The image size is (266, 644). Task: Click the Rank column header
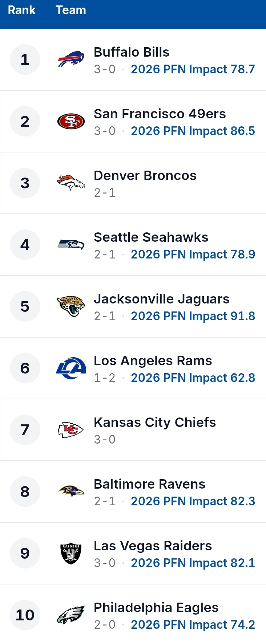coord(22,10)
